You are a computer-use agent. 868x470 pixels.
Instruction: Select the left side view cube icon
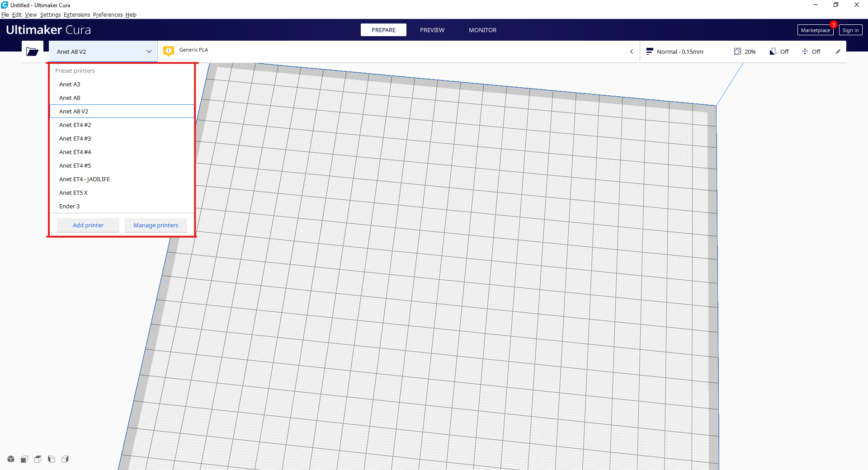pos(52,459)
